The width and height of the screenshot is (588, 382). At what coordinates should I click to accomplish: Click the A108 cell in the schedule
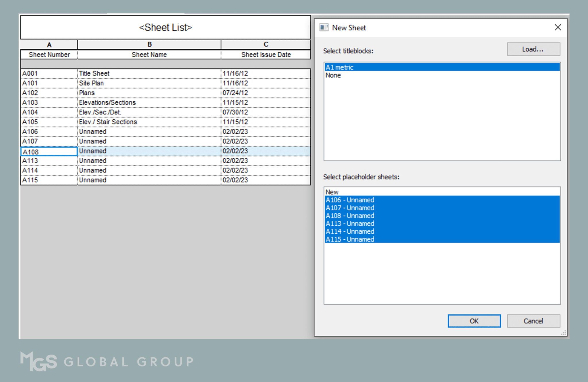pyautogui.click(x=49, y=152)
